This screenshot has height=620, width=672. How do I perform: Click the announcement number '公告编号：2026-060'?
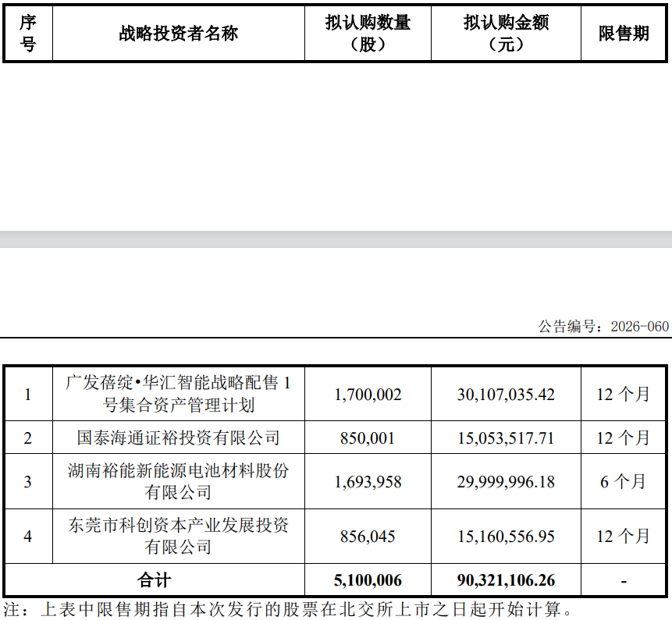click(603, 327)
